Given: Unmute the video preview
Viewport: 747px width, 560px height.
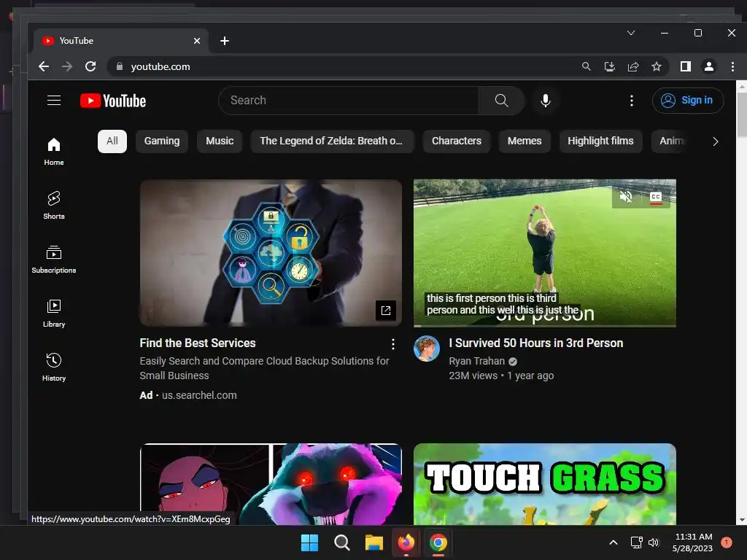Looking at the screenshot, I should point(626,197).
